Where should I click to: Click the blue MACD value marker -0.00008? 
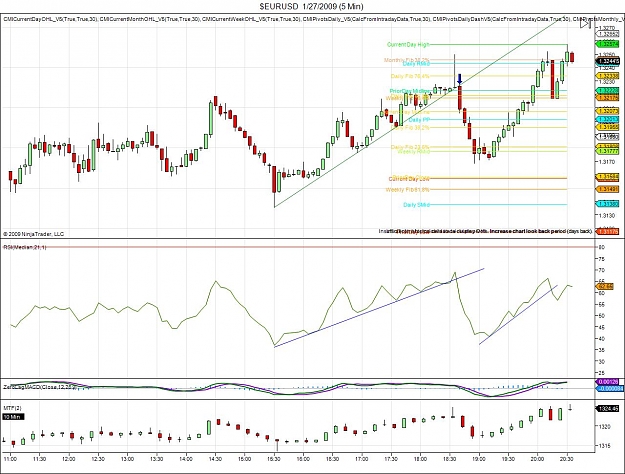tap(609, 388)
